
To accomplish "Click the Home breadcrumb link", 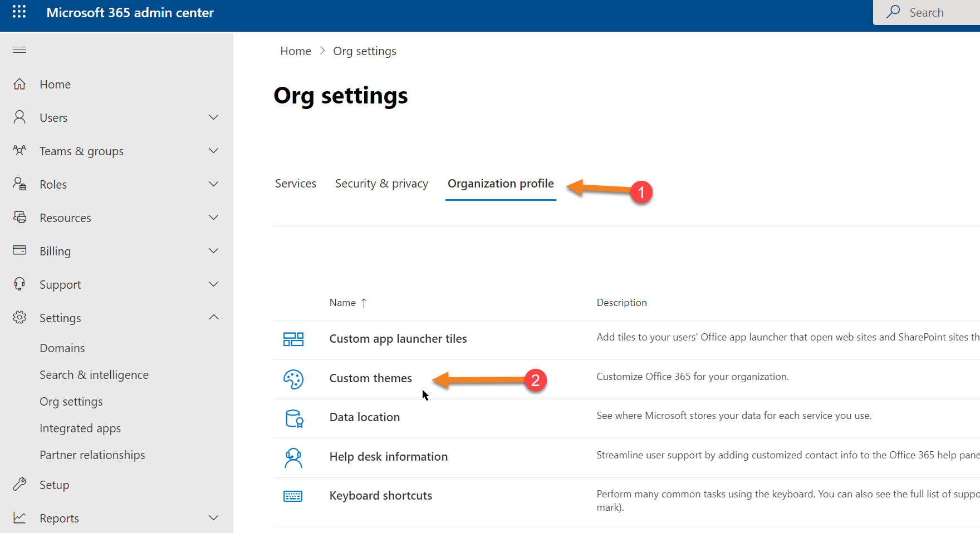I will (296, 51).
